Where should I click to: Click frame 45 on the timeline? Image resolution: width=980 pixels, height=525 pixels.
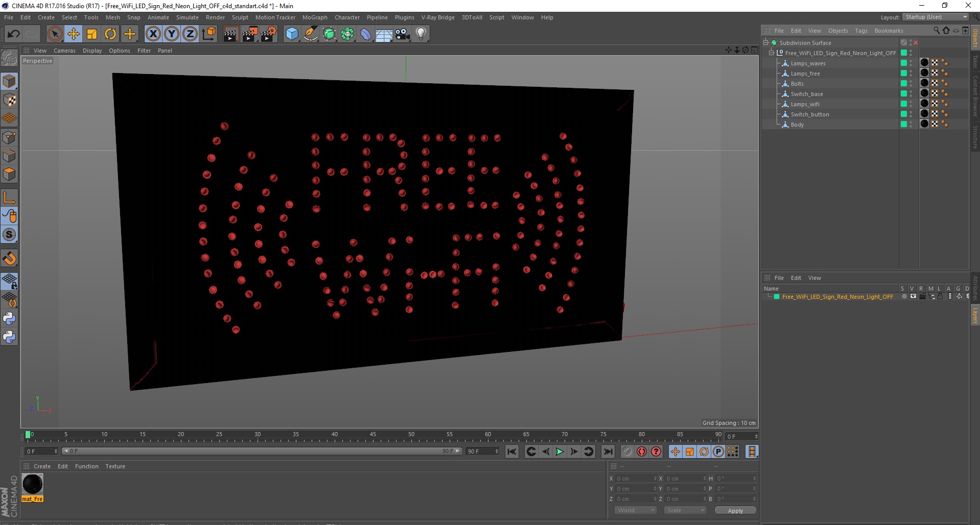[x=373, y=436]
